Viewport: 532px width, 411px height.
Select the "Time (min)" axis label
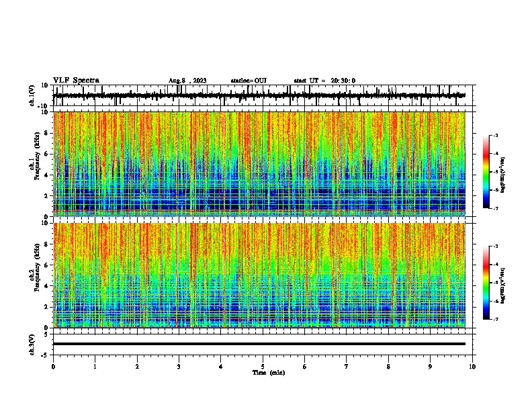pyautogui.click(x=269, y=373)
